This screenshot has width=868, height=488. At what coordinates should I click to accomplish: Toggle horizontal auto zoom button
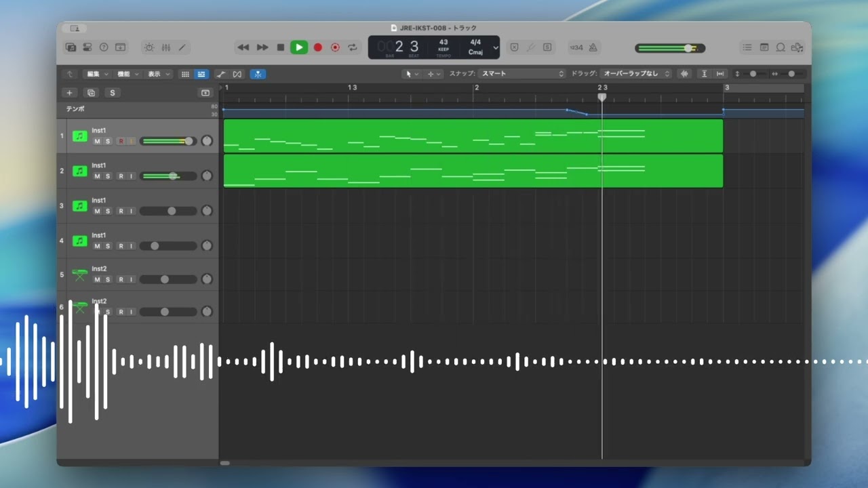[720, 74]
